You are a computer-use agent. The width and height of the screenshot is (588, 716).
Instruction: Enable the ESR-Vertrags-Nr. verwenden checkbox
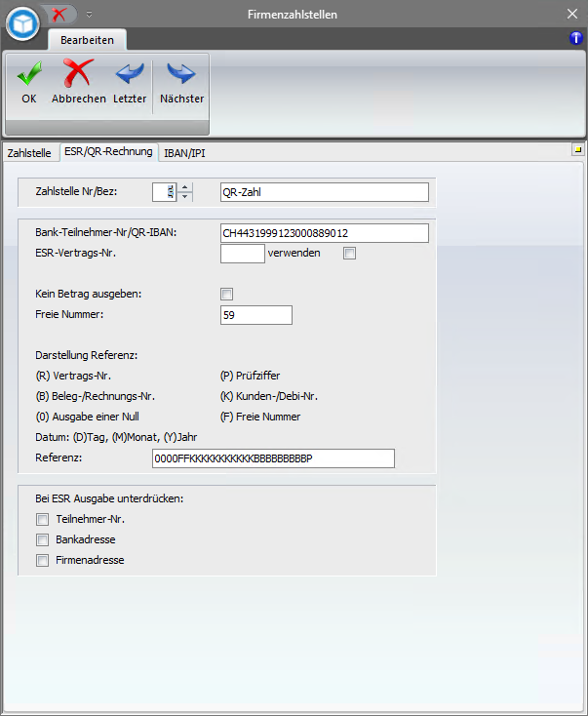(350, 254)
